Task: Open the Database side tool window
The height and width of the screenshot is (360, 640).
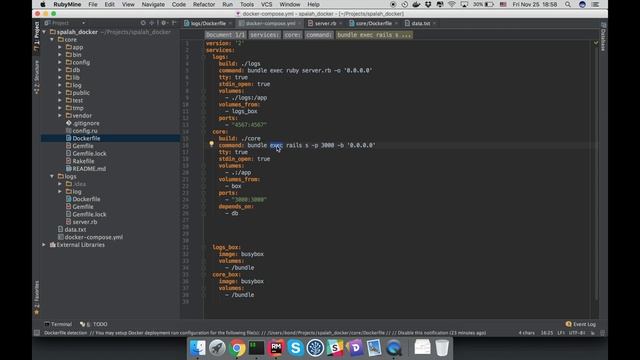Action: click(603, 37)
